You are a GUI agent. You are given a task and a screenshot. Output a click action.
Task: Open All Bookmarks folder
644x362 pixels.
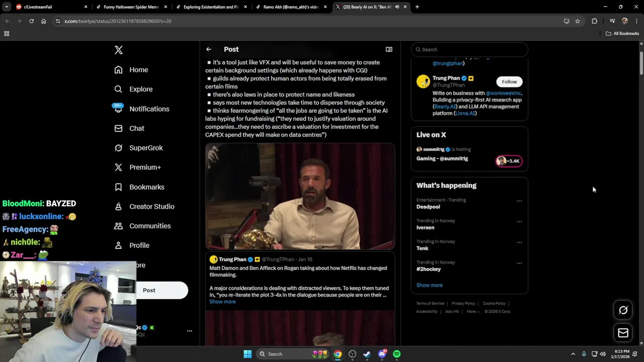(x=622, y=34)
